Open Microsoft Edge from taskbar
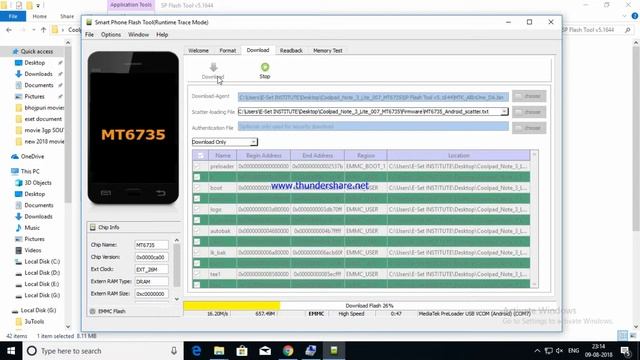 coord(196,351)
